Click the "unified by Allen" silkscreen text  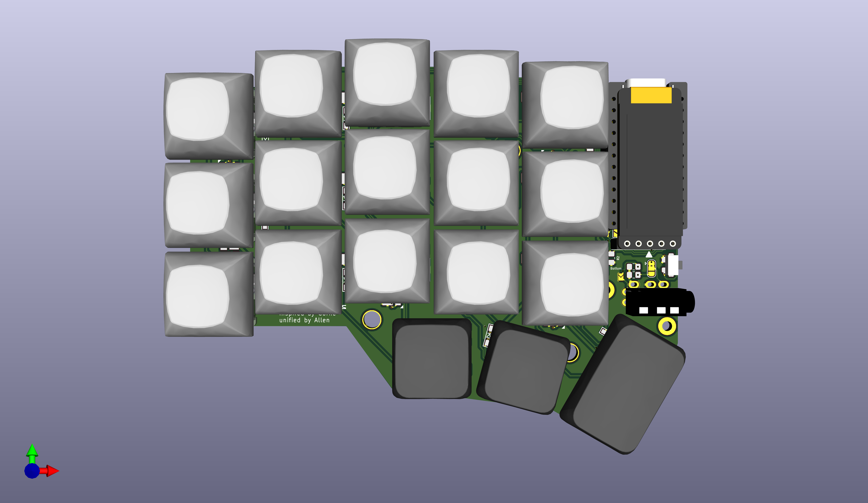[x=304, y=320]
